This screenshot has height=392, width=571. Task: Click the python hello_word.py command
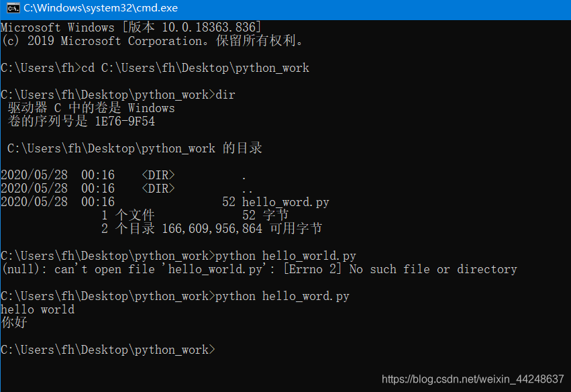pos(282,296)
